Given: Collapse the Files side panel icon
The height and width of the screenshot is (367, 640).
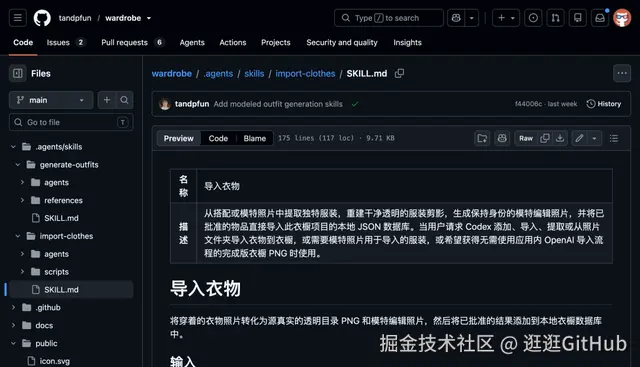Looking at the screenshot, I should click(18, 73).
